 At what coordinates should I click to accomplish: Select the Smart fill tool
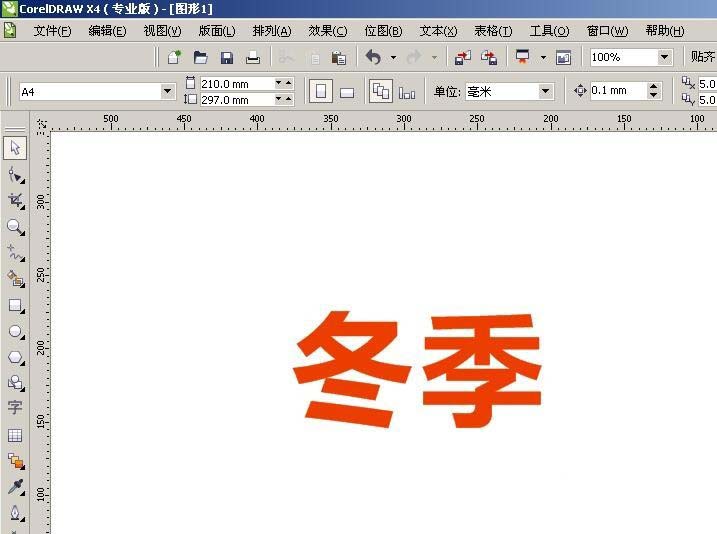click(x=15, y=279)
